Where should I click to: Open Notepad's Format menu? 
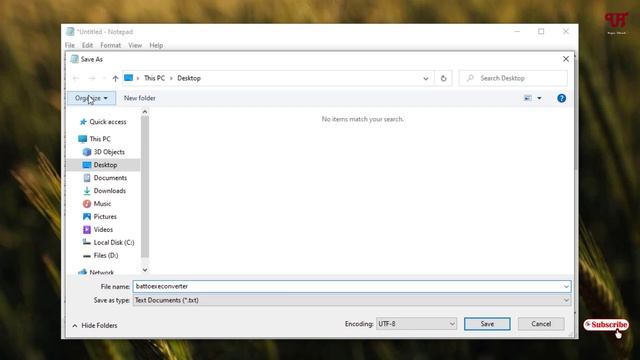coord(111,45)
